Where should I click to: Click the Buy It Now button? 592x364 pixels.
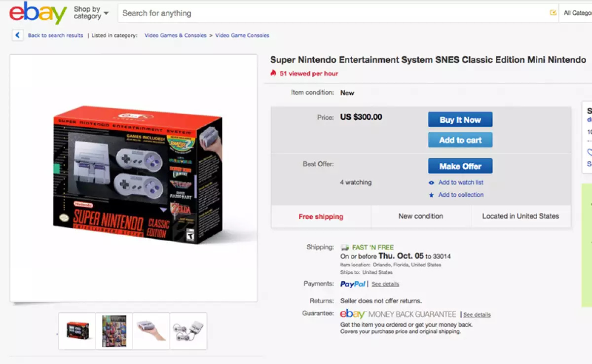point(460,120)
